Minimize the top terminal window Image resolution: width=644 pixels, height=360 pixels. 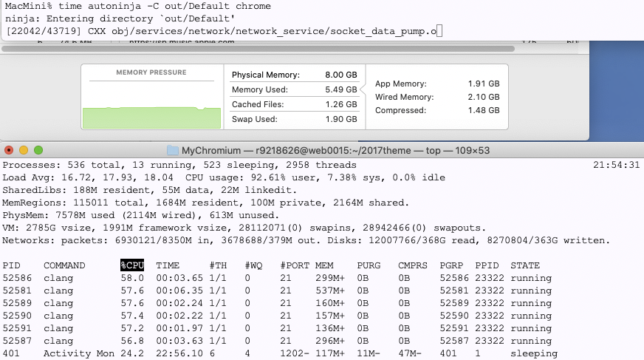click(24, 149)
